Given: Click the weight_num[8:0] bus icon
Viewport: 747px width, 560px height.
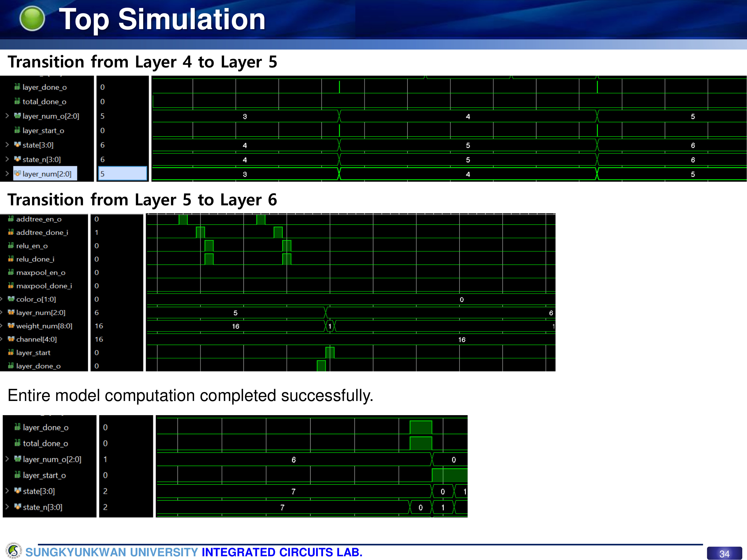Looking at the screenshot, I should tap(11, 325).
